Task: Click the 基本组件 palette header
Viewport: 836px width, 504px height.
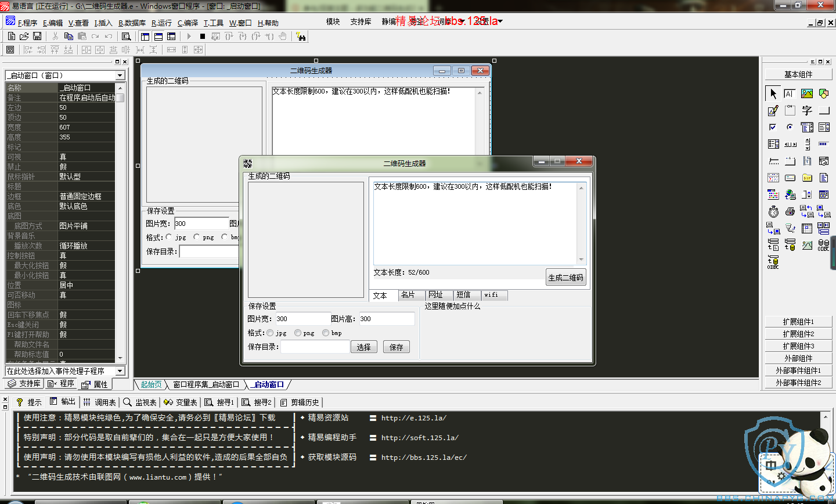Action: coord(798,74)
